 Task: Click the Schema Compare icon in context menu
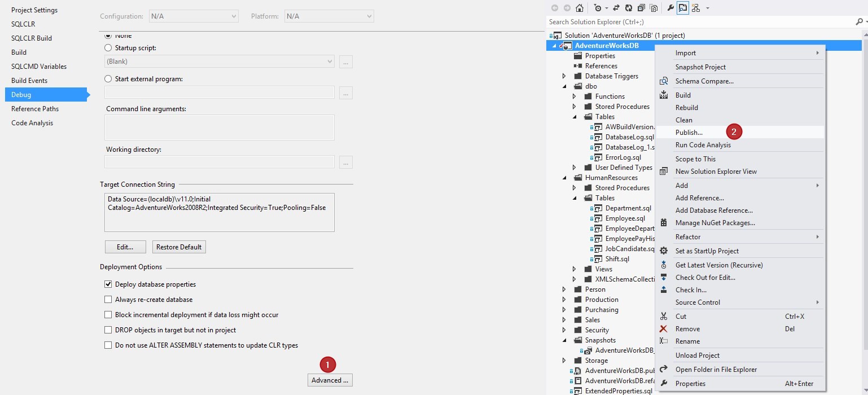pos(664,81)
